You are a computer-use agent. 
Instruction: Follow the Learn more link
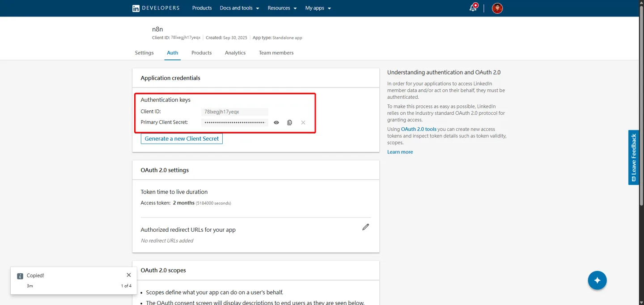400,152
